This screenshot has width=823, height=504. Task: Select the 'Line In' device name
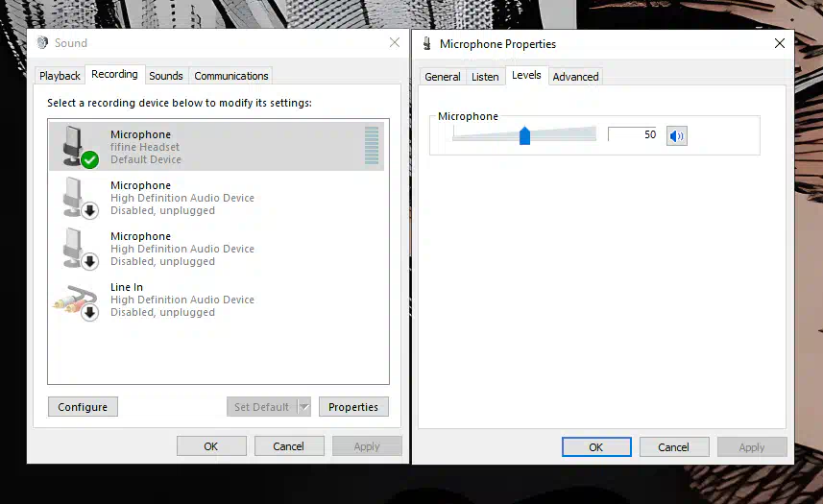[127, 287]
